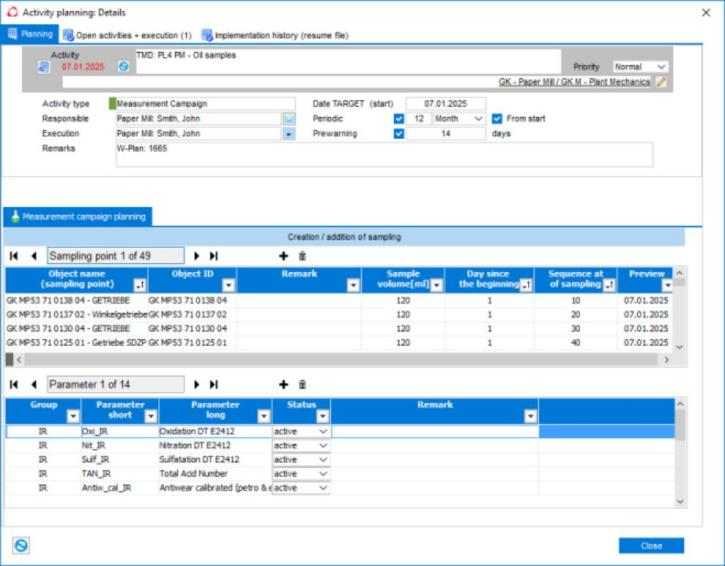The image size is (725, 566).
Task: Delete the current parameter
Action: (x=302, y=384)
